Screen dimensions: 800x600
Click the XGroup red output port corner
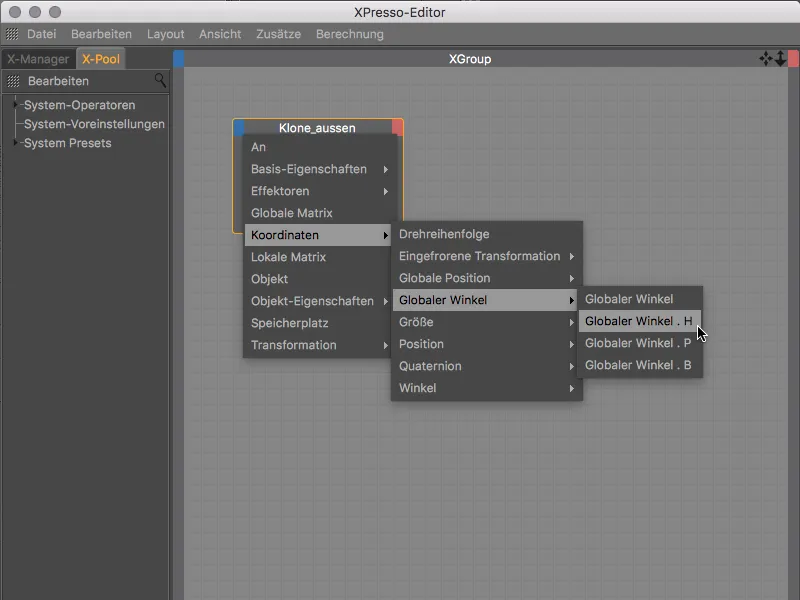pos(793,59)
